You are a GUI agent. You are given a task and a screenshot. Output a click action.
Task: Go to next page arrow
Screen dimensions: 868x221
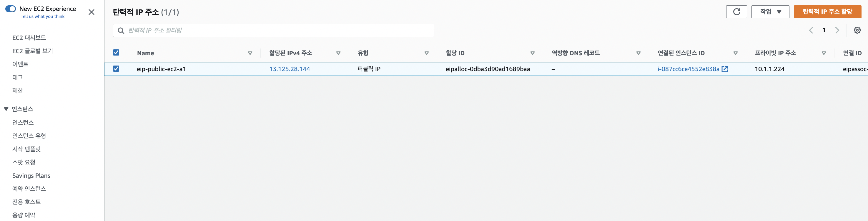(837, 30)
